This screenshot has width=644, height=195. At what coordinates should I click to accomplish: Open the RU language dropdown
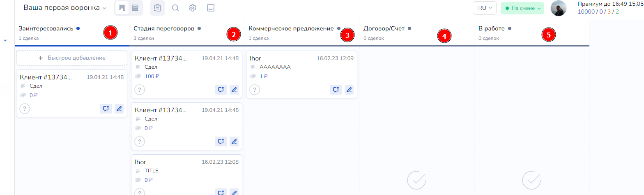[485, 8]
